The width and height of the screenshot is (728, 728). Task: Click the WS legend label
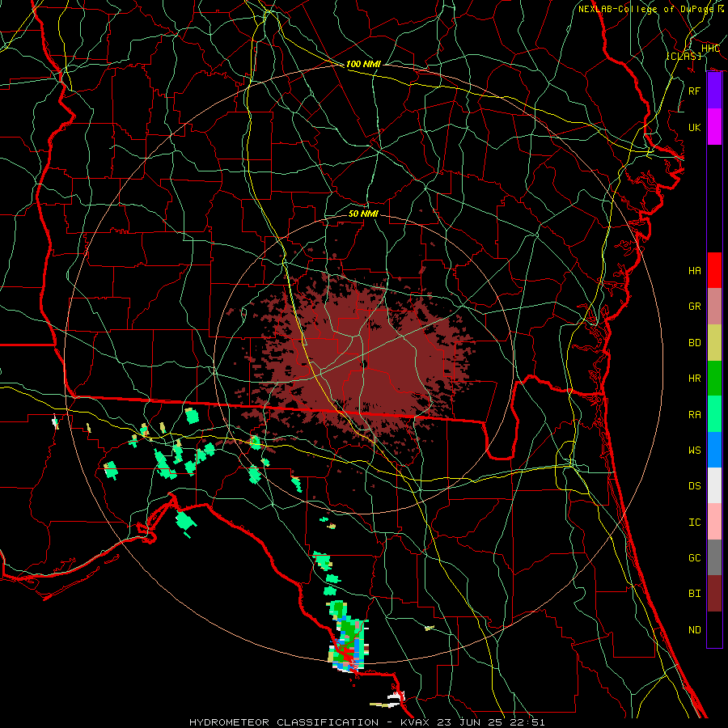[695, 451]
